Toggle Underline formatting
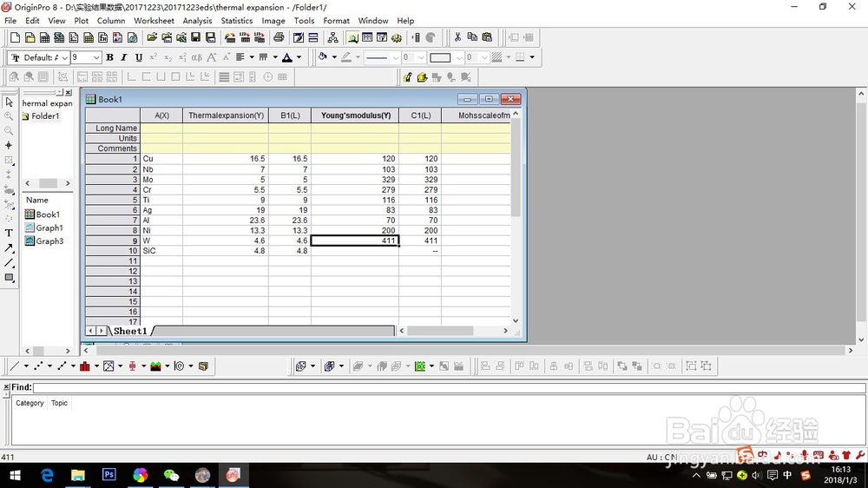868x488 pixels. point(138,57)
